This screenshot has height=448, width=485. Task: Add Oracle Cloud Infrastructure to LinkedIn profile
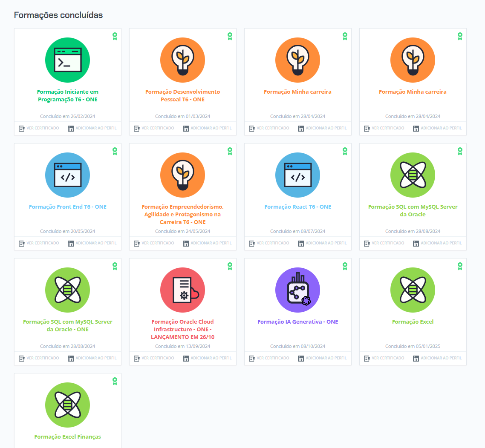[x=207, y=358]
